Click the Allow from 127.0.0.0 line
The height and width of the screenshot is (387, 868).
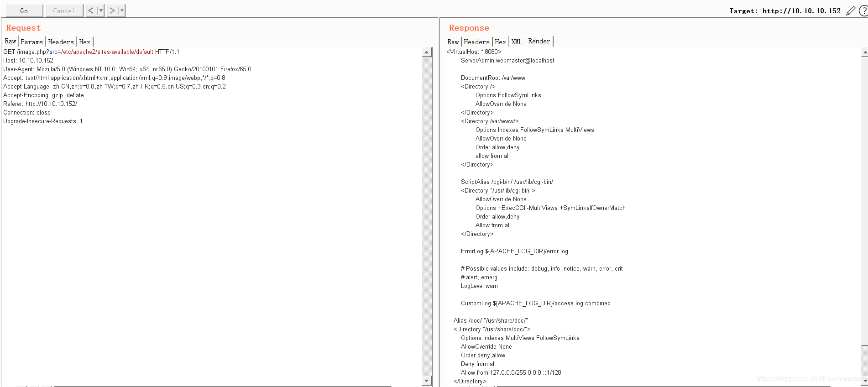point(511,372)
